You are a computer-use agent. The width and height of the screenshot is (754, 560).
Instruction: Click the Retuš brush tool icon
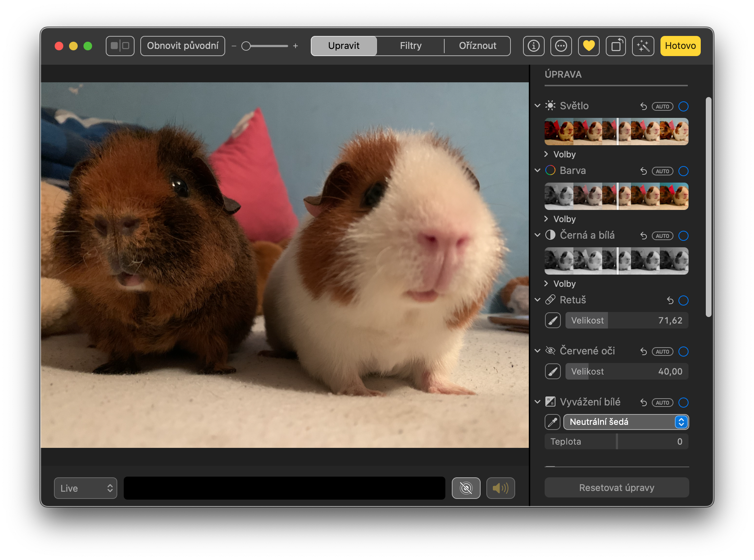[x=553, y=320]
